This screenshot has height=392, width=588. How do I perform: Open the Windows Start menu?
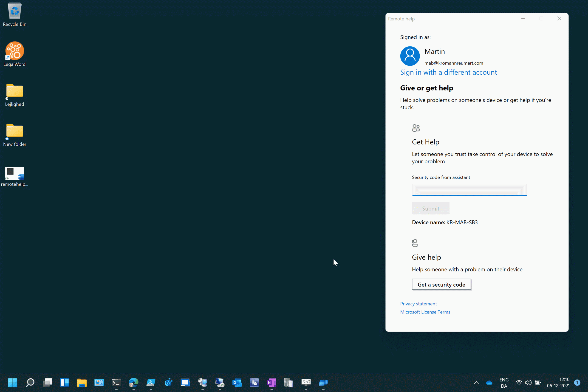(x=13, y=382)
